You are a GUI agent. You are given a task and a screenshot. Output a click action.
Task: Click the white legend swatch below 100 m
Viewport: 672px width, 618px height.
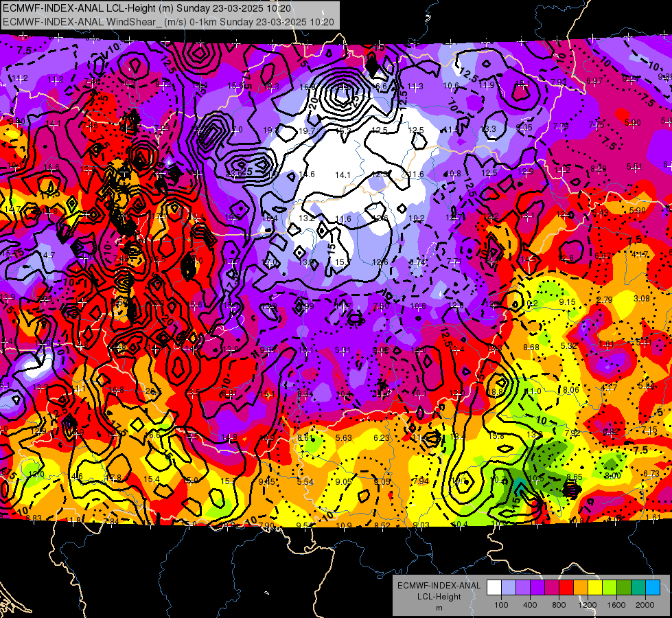click(494, 588)
